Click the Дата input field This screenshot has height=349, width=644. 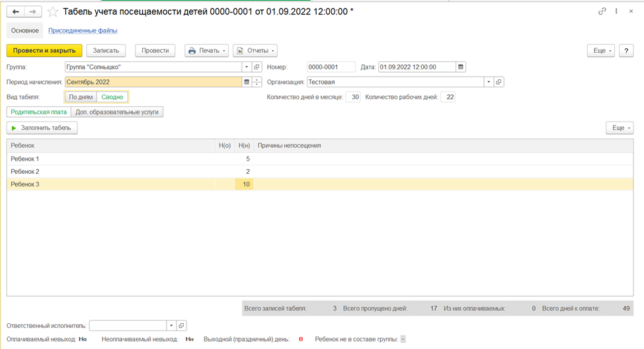(417, 67)
